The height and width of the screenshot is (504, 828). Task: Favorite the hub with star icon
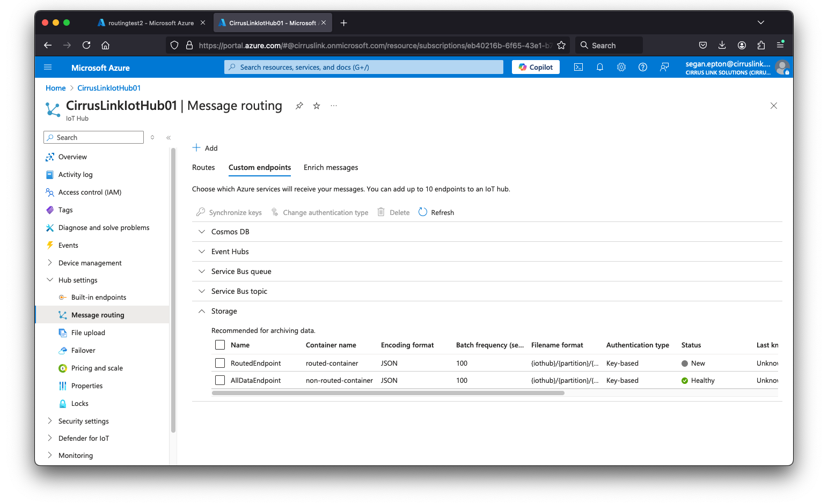[x=317, y=106]
